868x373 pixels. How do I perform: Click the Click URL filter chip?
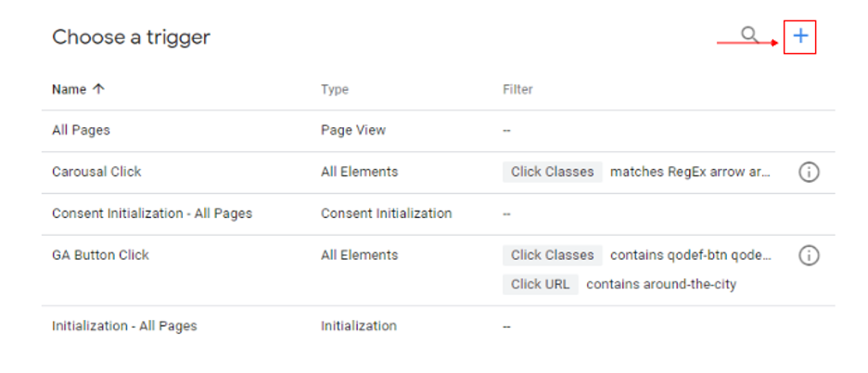(x=541, y=284)
